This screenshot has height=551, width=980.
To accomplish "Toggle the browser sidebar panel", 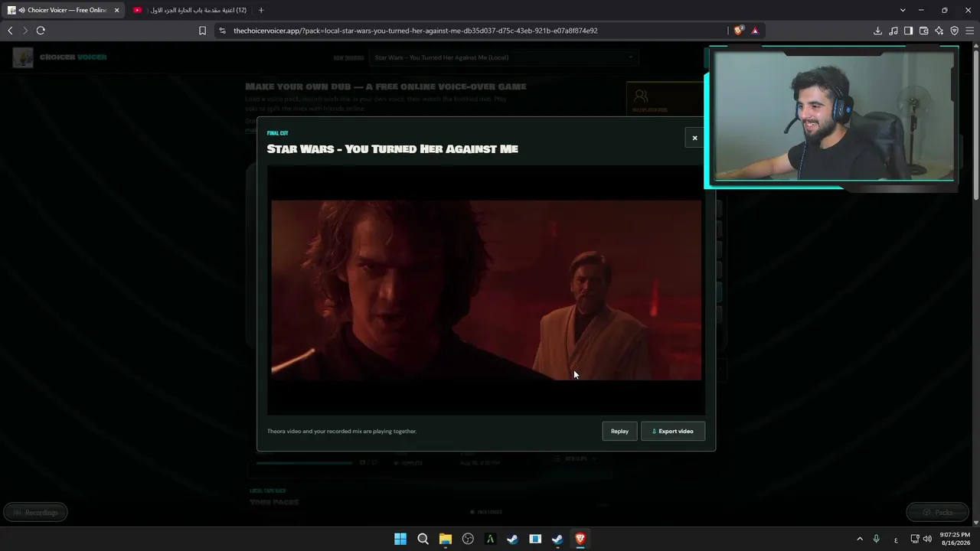I will (x=908, y=31).
